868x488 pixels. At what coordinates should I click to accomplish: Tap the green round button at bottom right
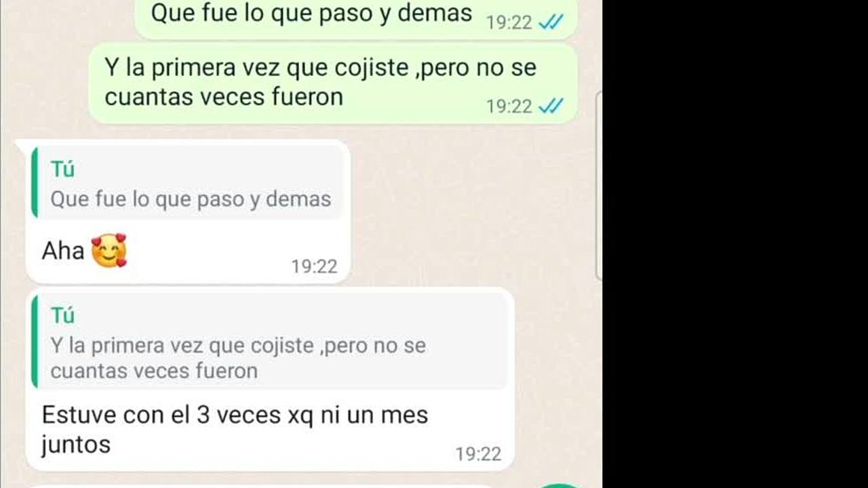coord(560,485)
